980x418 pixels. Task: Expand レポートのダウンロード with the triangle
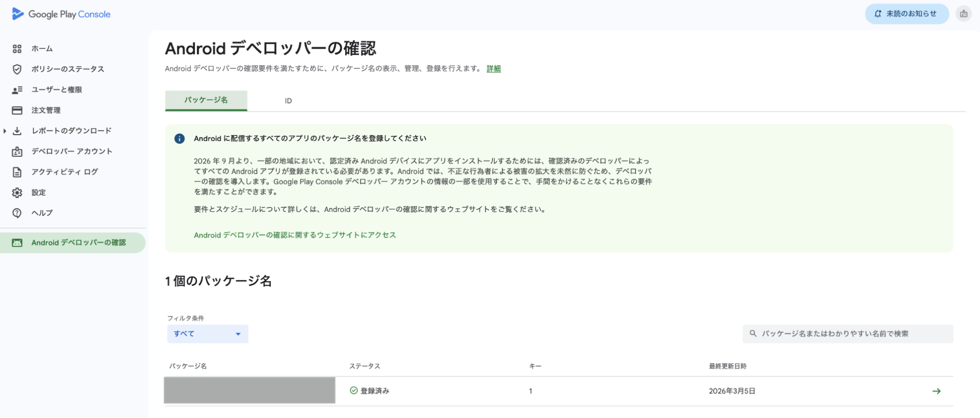(x=5, y=131)
